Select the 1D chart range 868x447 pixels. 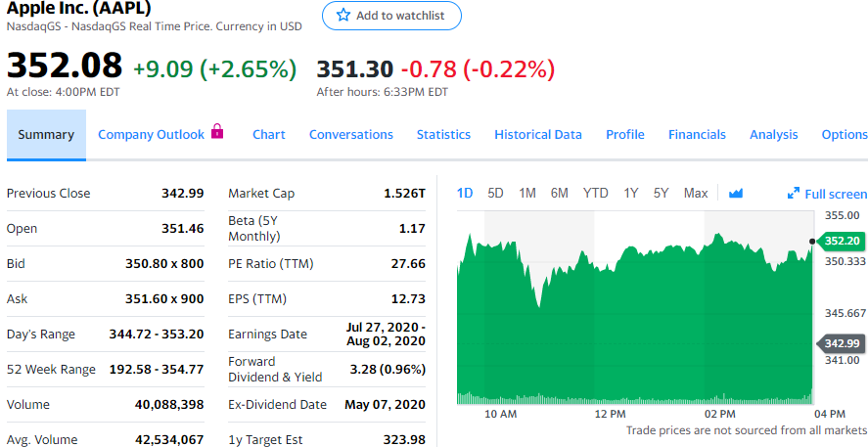click(465, 193)
